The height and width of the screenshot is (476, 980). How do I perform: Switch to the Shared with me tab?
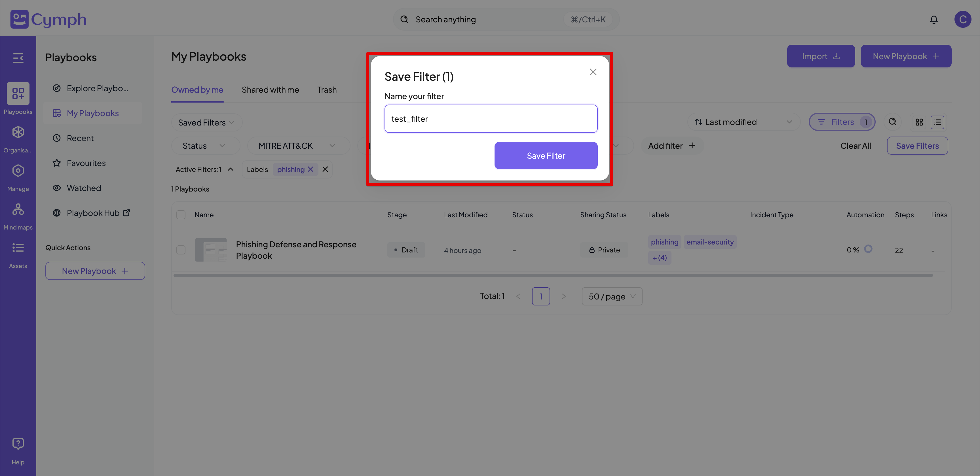click(270, 90)
